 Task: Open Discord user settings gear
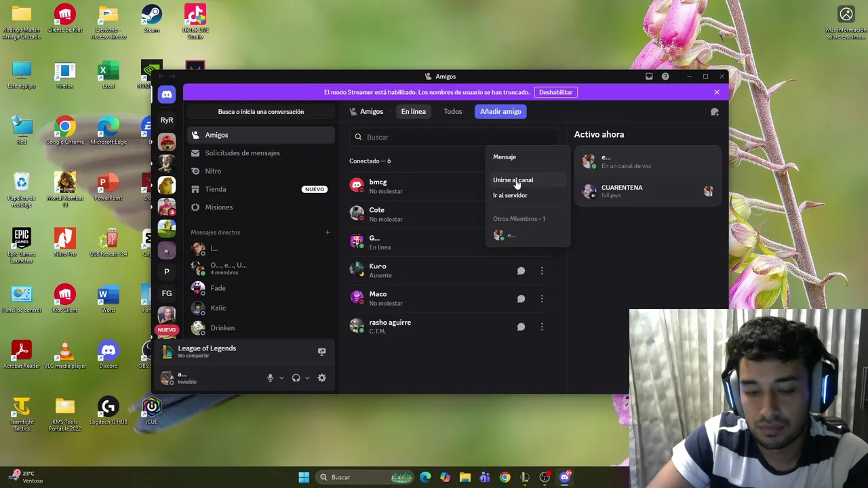click(x=321, y=378)
